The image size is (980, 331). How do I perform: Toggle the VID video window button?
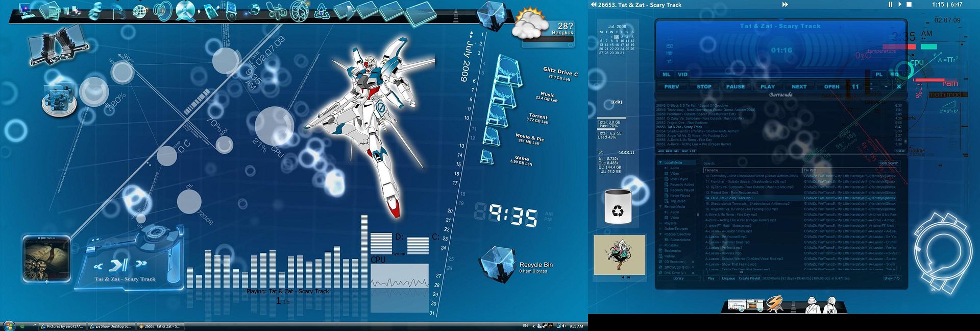(x=682, y=75)
